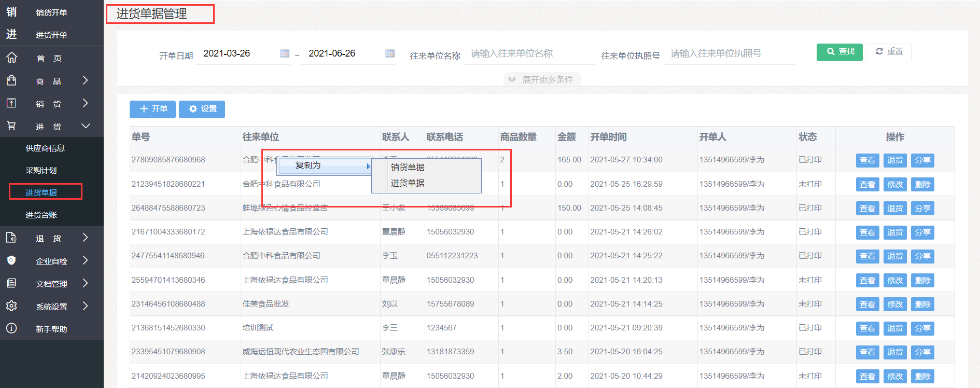Open the 销货开单 sales shortcut icon
The width and height of the screenshot is (980, 388).
[x=11, y=12]
